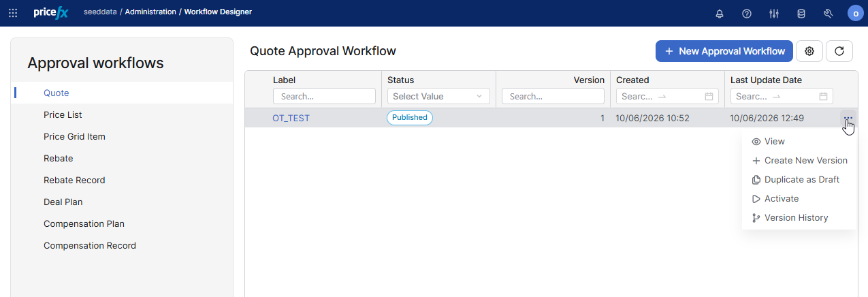The height and width of the screenshot is (297, 868).
Task: Select Duplicate as Draft menu entry
Action: click(799, 180)
